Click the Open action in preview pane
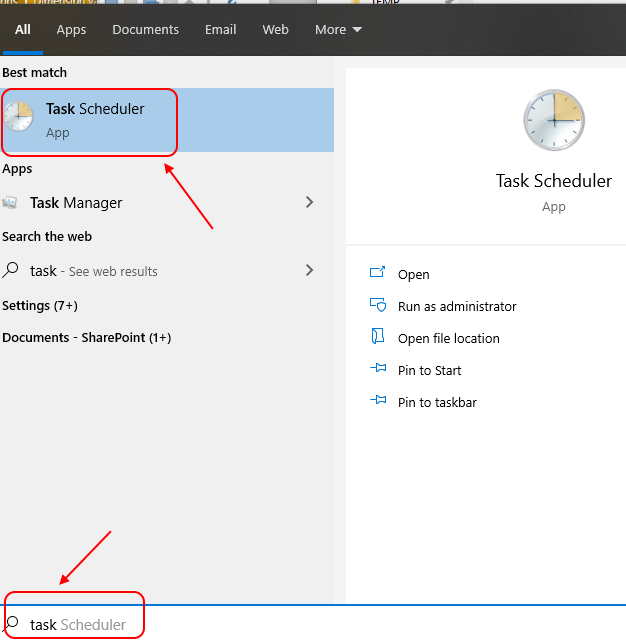Viewport: 626px width, 640px height. click(x=413, y=275)
